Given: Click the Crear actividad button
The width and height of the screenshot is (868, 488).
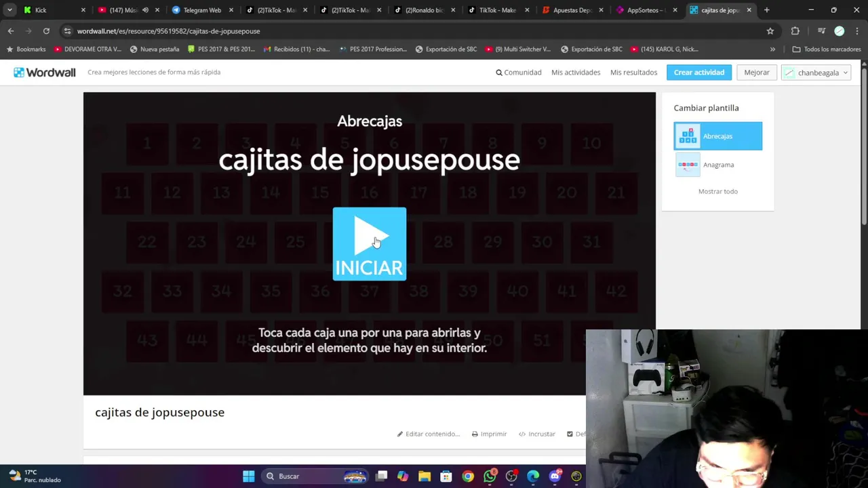Looking at the screenshot, I should pos(699,73).
